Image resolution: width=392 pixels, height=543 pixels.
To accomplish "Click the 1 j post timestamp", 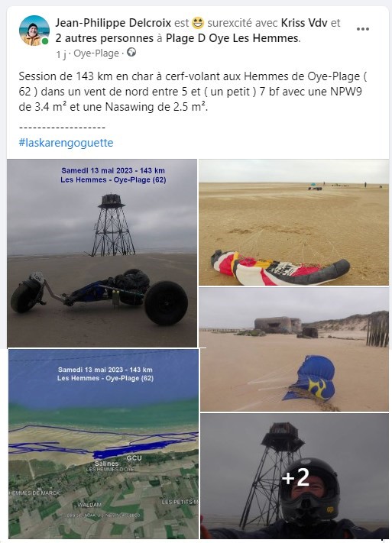I will coord(60,54).
